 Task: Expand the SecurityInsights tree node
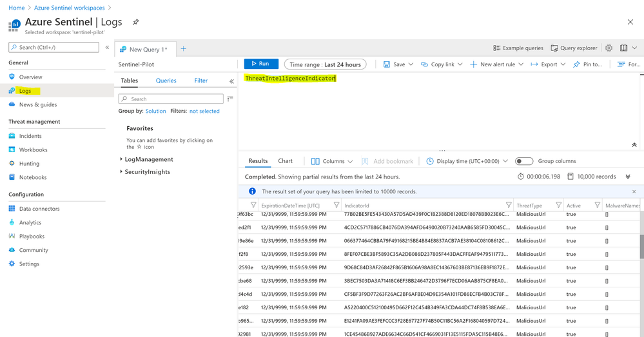tap(121, 171)
